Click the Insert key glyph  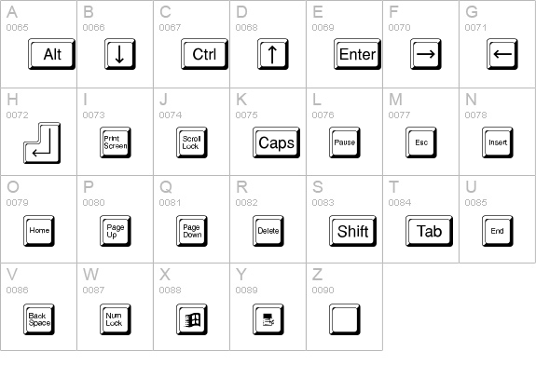click(498, 142)
